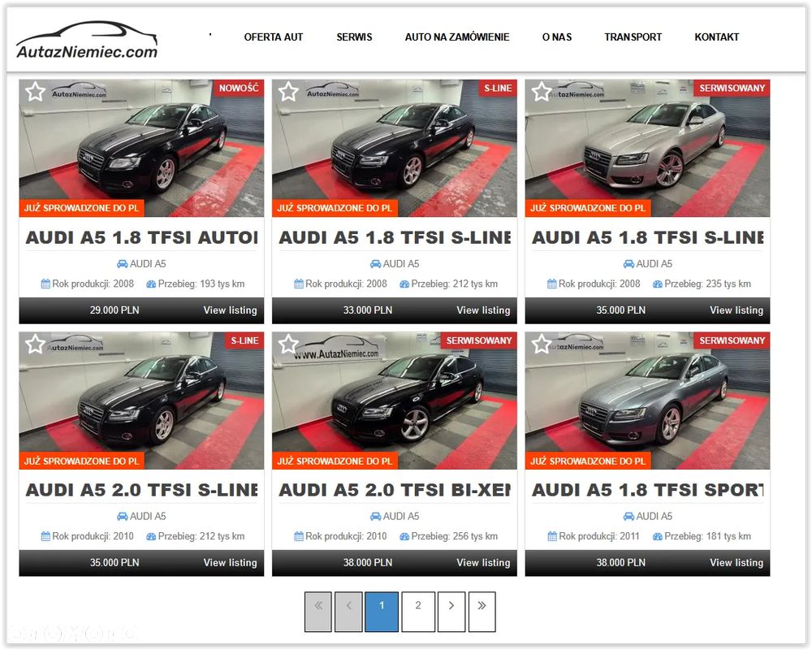Image resolution: width=812 pixels, height=650 pixels.
Task: Click S-LINE badge on 33.000 PLN listing
Action: (498, 88)
